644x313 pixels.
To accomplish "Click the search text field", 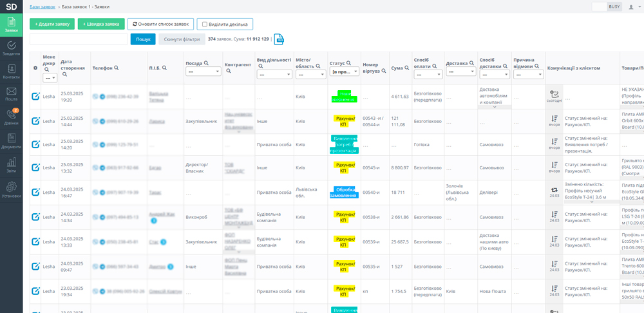I will click(x=79, y=39).
